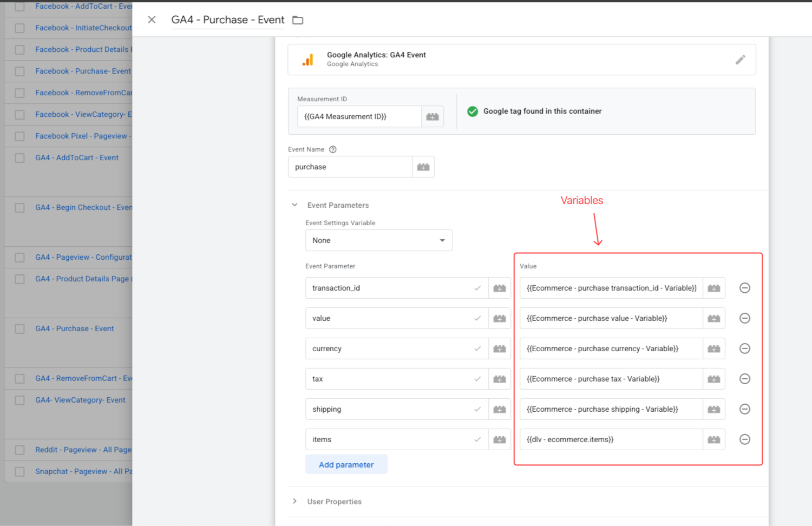Open the folder icon beside tag title
The height and width of the screenshot is (526, 812).
click(298, 20)
